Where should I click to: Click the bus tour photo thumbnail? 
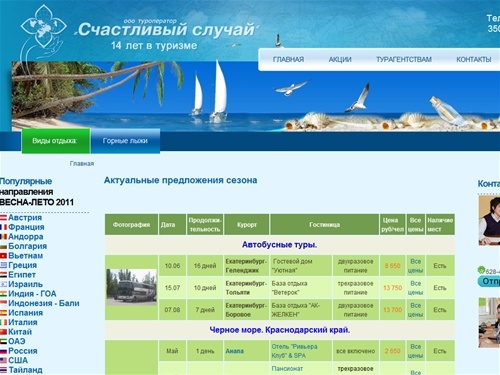131,287
